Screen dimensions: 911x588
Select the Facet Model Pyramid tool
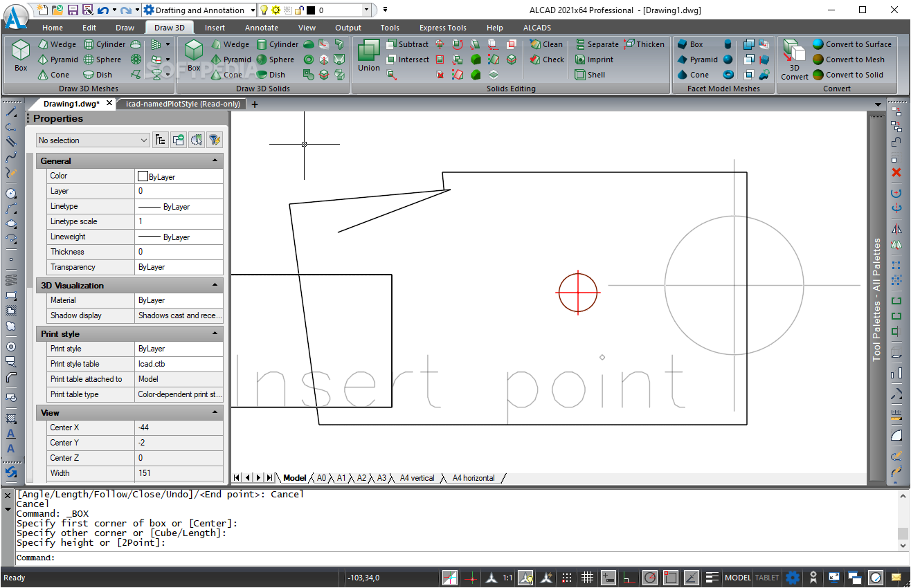click(697, 59)
